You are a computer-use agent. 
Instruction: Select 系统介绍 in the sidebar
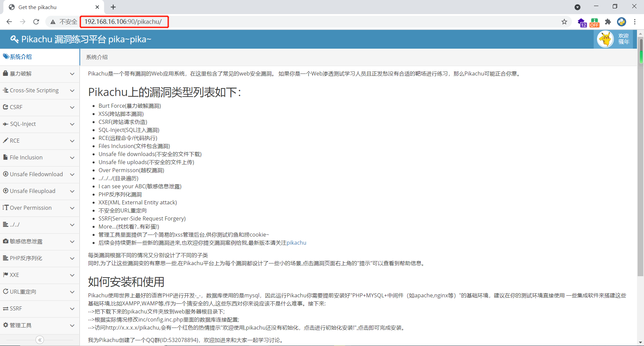click(x=40, y=57)
